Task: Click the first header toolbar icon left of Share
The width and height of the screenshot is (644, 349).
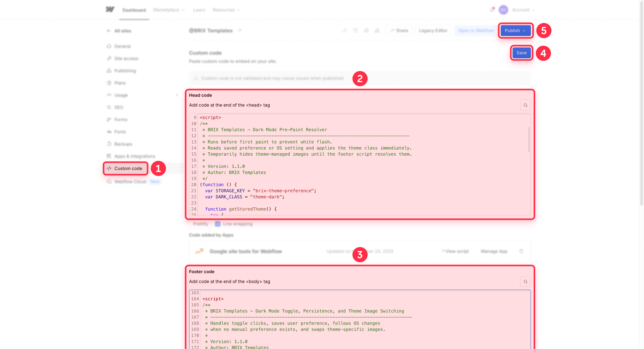Action: tap(344, 31)
